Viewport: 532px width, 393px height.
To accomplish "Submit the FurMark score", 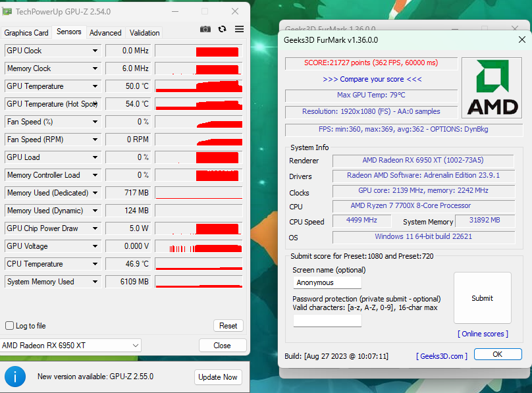I will pos(482,298).
